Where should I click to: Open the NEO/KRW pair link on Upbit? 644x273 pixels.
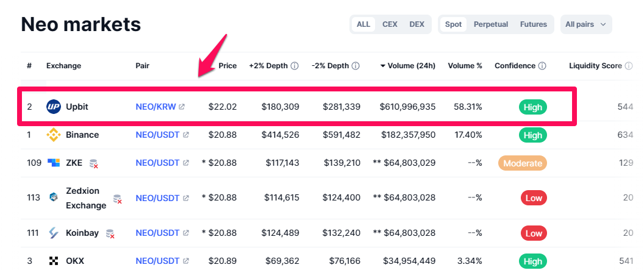click(156, 107)
